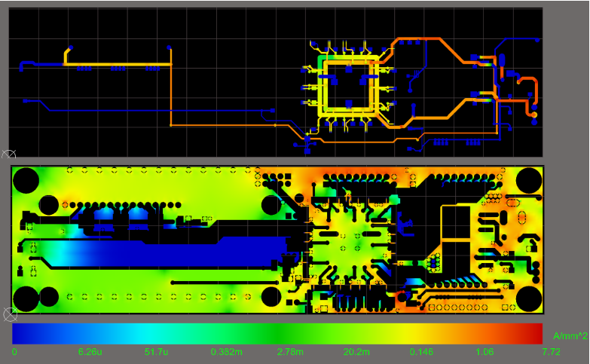This screenshot has width=590, height=364.
Task: Select the '0' scale label
Action: tap(14, 353)
